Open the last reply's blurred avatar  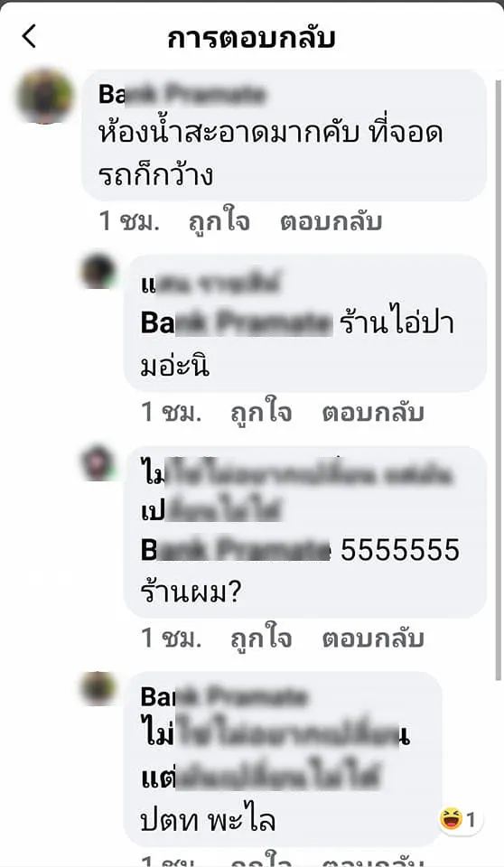[98, 688]
